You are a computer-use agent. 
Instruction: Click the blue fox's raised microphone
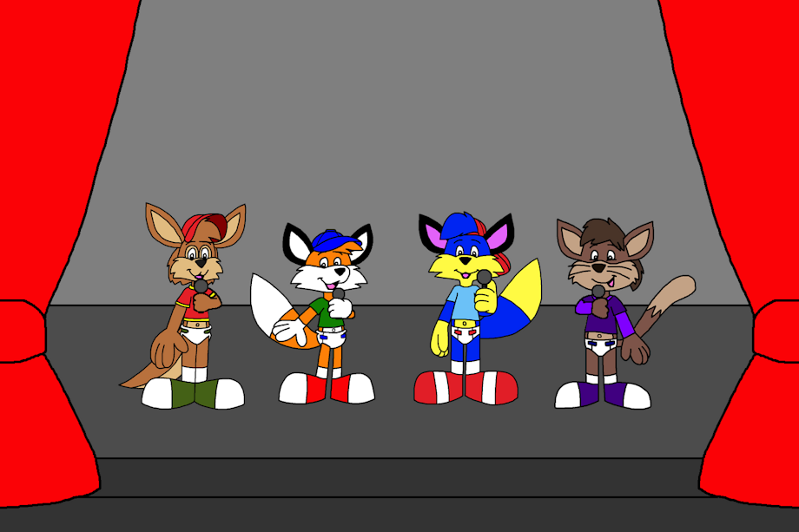[484, 278]
